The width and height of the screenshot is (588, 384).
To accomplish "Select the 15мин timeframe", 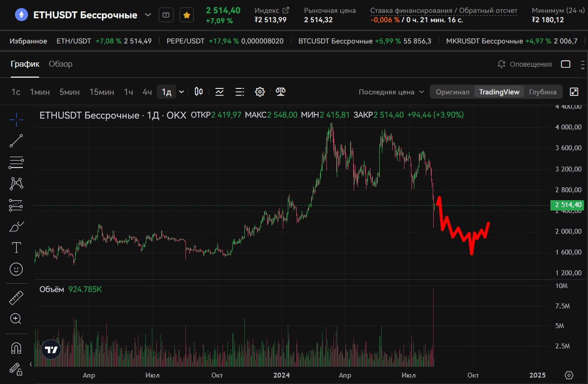I will pos(101,92).
